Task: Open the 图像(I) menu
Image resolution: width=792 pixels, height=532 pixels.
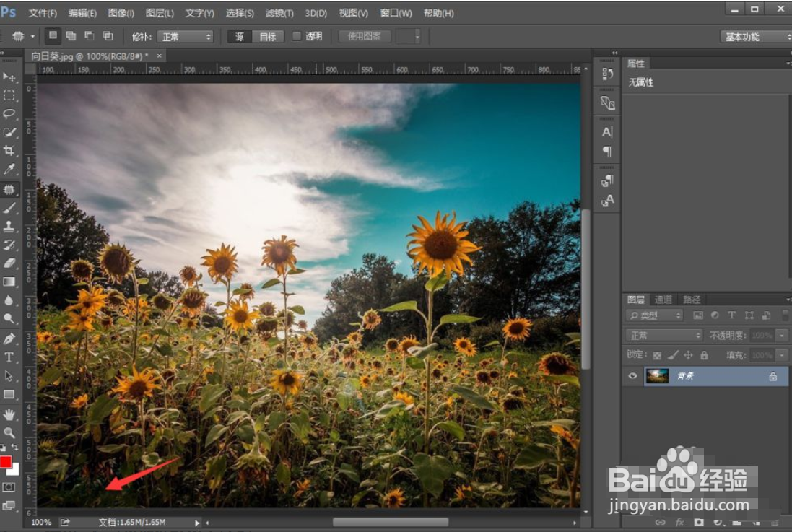Action: pyautogui.click(x=121, y=13)
